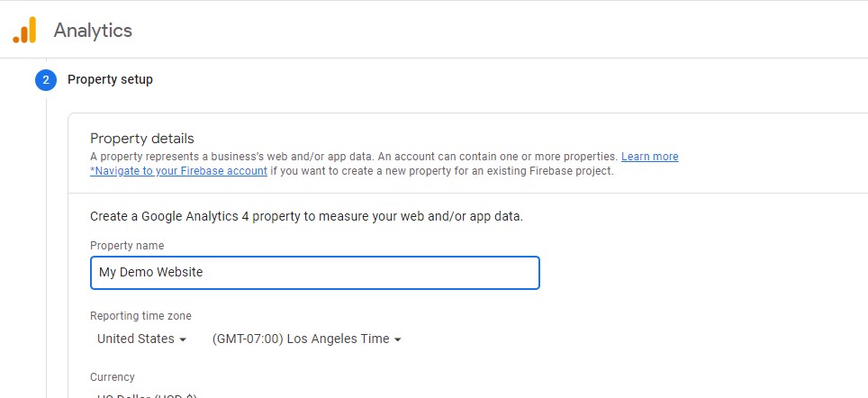Click the Analytics title text
Viewport: 868px width, 398px height.
[x=93, y=30]
